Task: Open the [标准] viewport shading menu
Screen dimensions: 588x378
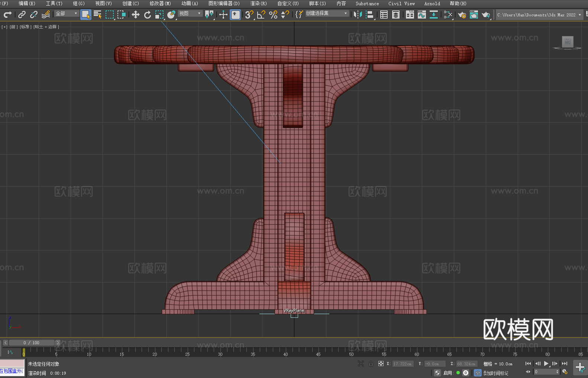Action: [25, 27]
